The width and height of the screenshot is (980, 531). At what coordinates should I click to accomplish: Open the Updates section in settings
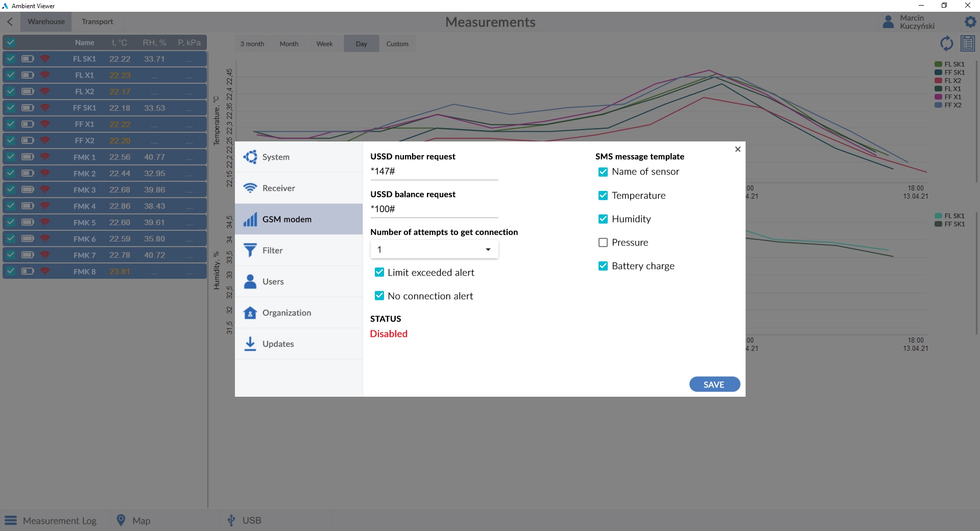pyautogui.click(x=278, y=344)
